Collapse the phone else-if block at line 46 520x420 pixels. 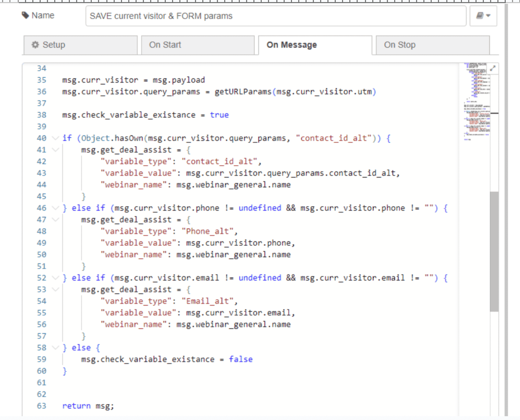point(55,208)
